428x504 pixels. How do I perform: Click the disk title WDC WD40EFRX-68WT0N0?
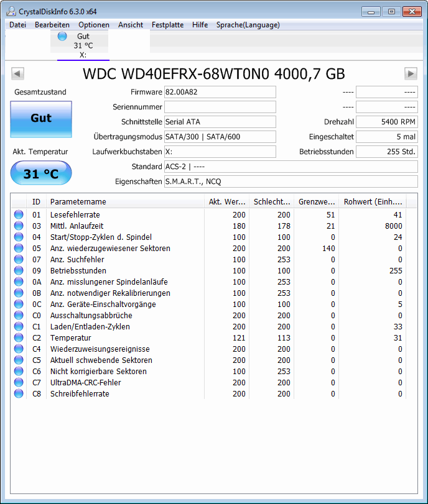pos(175,73)
